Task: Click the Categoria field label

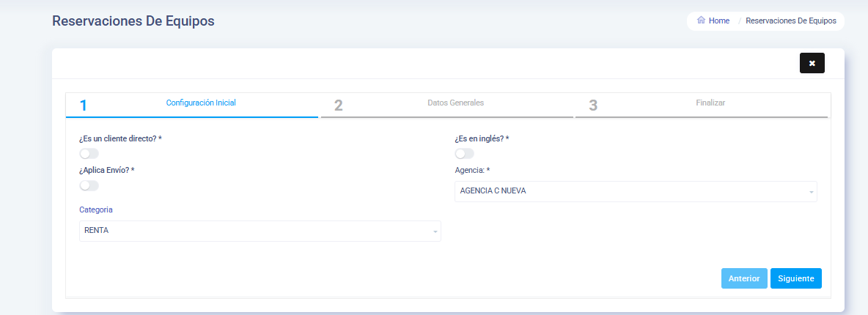Action: (96, 210)
